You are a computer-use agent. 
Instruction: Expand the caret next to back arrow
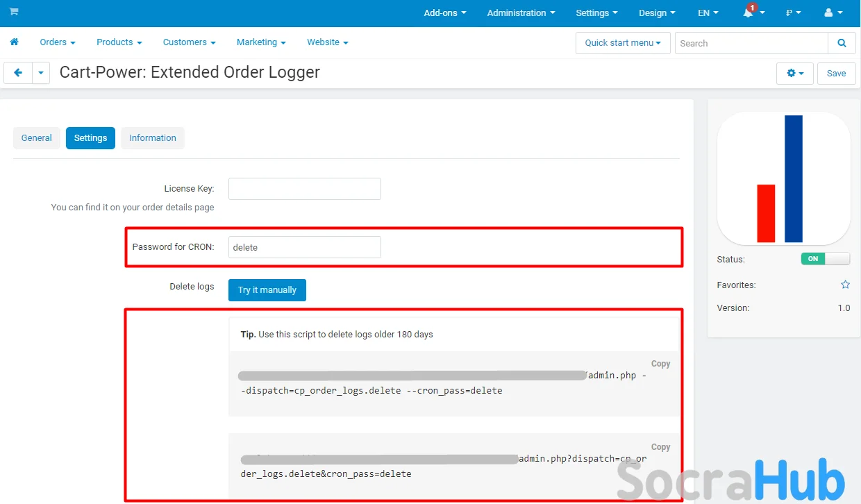click(x=41, y=73)
